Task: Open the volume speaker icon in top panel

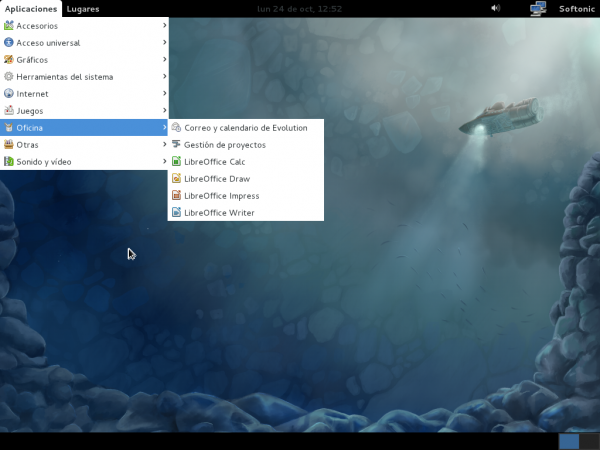Action: click(x=496, y=8)
